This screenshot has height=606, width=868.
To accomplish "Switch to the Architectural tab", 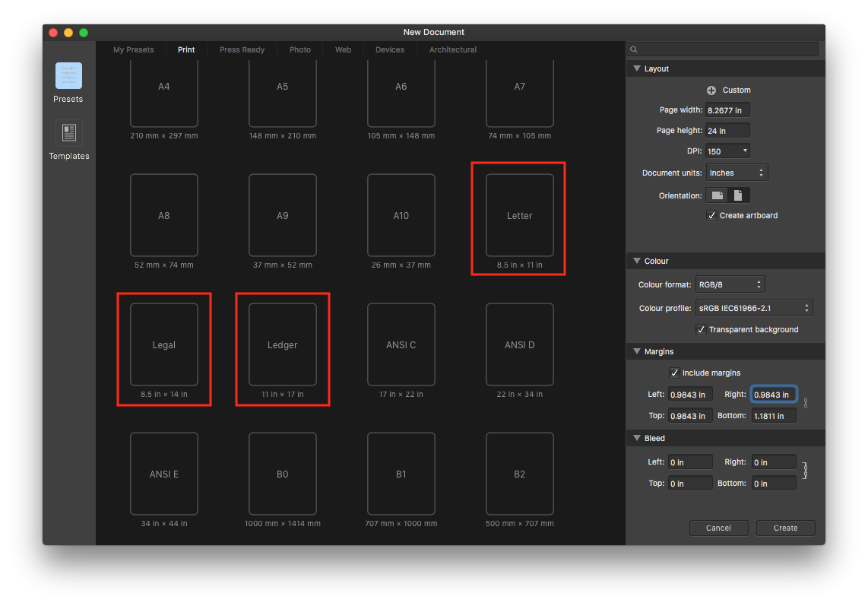I will (x=453, y=50).
